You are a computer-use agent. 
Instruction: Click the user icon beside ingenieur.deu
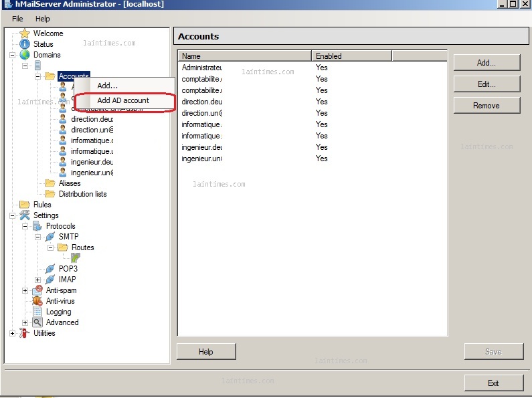click(x=63, y=162)
